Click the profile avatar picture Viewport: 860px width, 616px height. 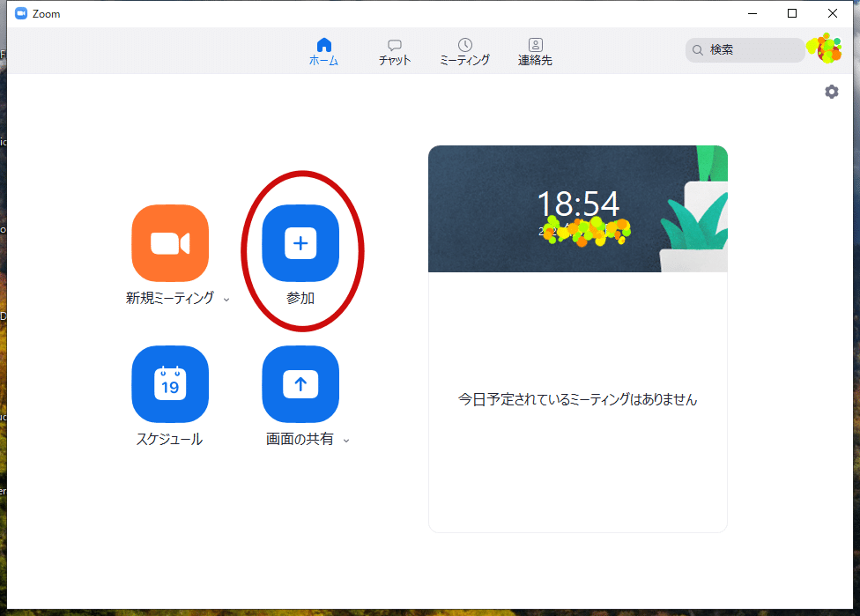coord(826,49)
